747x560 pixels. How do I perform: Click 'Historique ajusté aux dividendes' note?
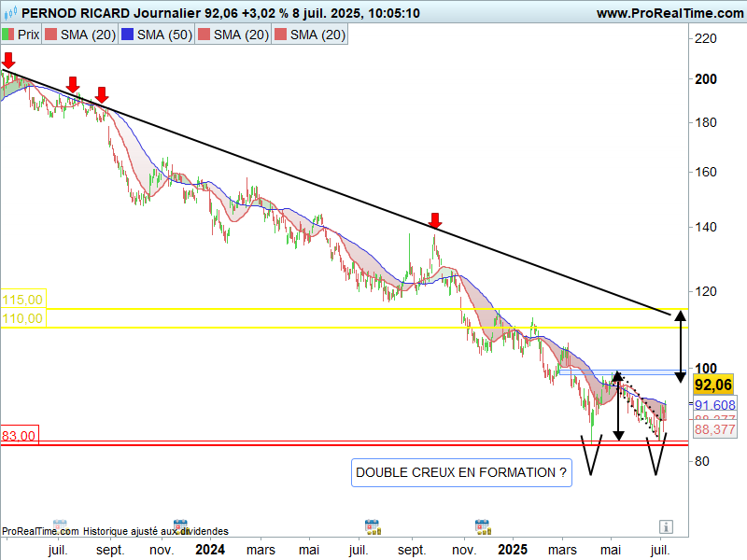point(156,531)
